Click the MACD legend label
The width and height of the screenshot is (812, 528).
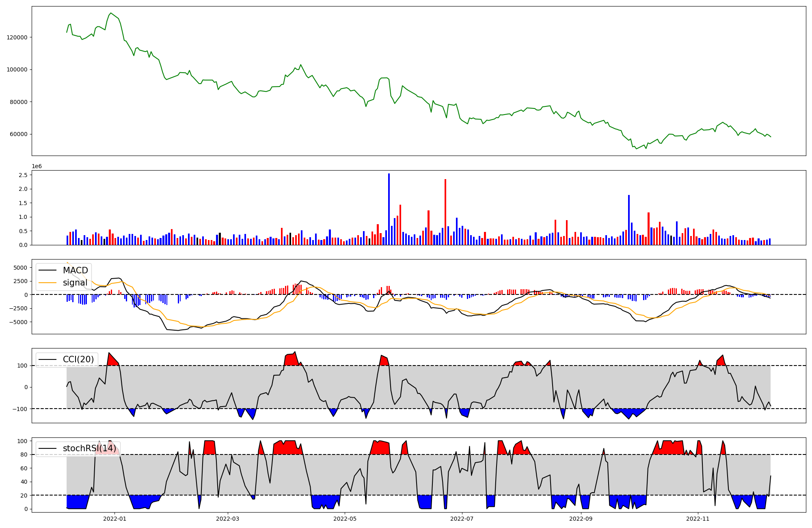[75, 270]
